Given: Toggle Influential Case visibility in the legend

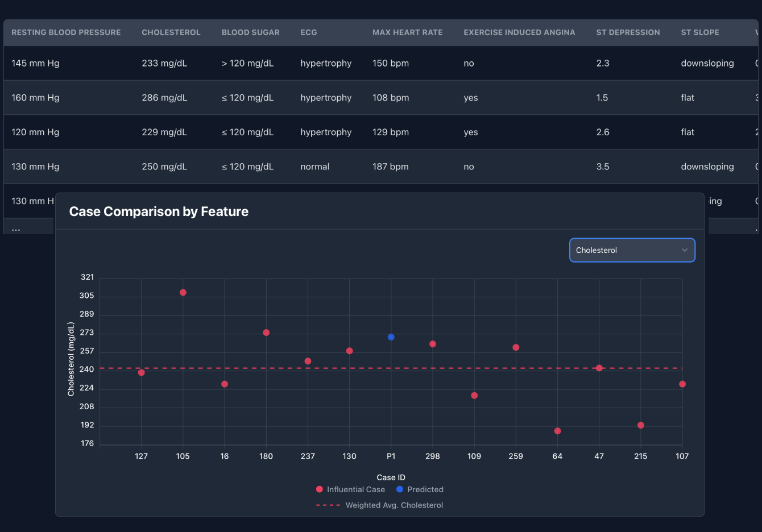Looking at the screenshot, I should (x=350, y=489).
